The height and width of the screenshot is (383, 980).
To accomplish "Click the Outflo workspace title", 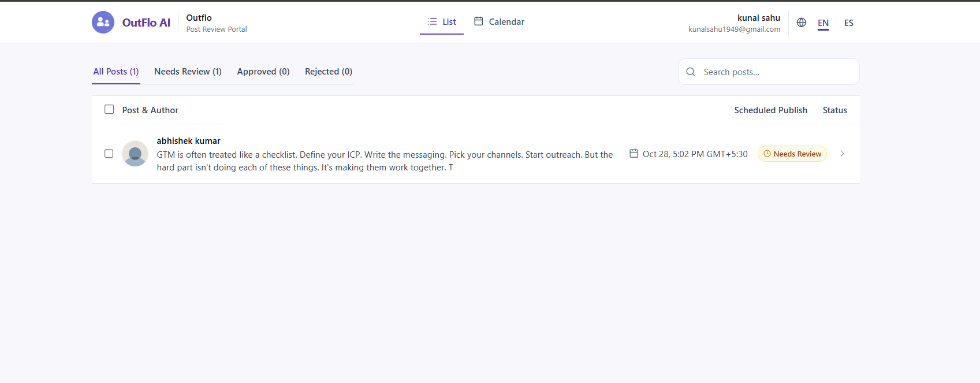I will [199, 18].
